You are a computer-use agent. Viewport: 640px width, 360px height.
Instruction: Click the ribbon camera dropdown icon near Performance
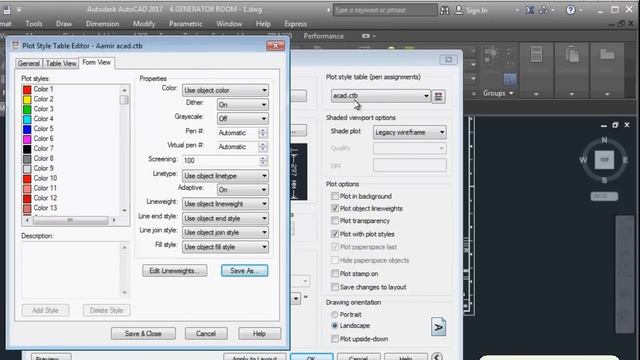[368, 36]
